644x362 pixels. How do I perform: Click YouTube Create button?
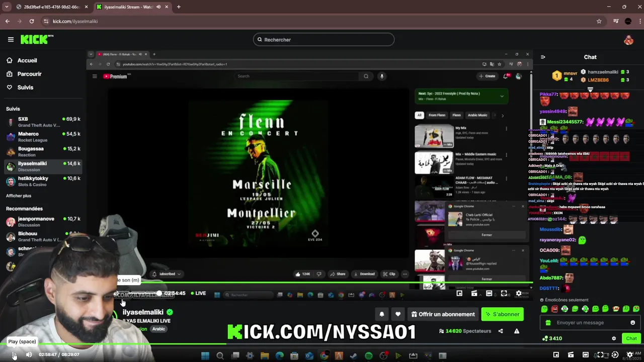pyautogui.click(x=487, y=76)
